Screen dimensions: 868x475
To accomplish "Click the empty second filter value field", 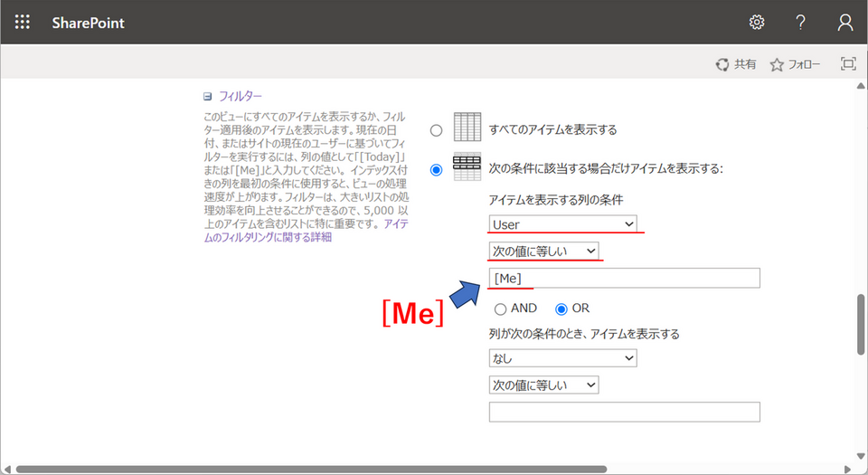I will pos(624,412).
